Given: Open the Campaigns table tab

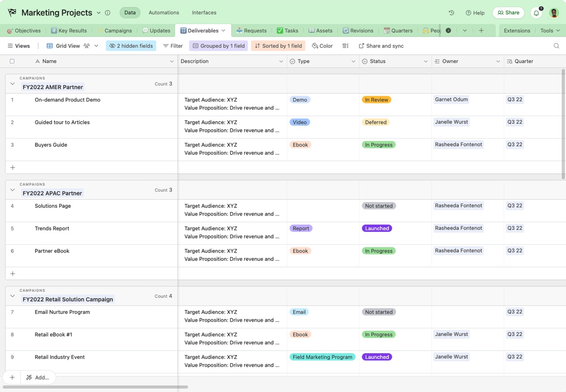Looking at the screenshot, I should pos(115,30).
